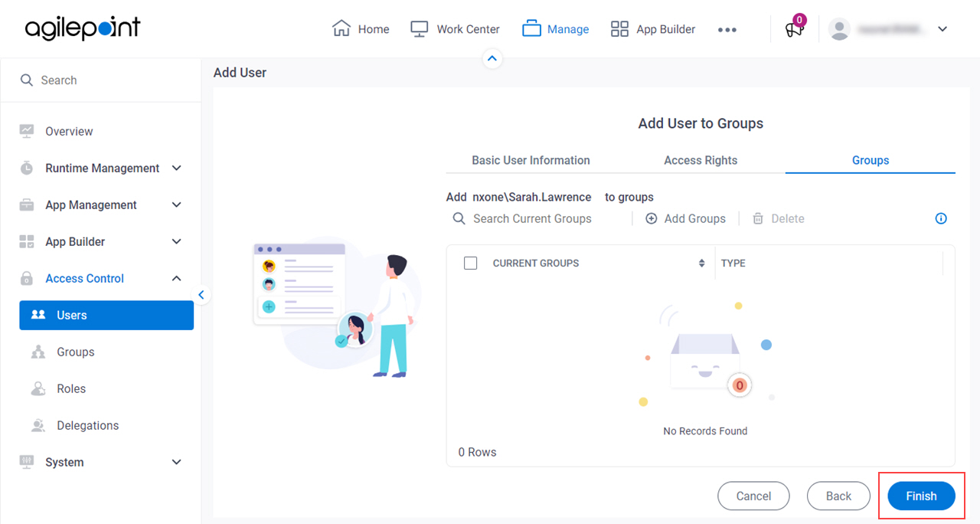Click the 0 Rows count text
Screen dimensions: 980x524
(477, 452)
